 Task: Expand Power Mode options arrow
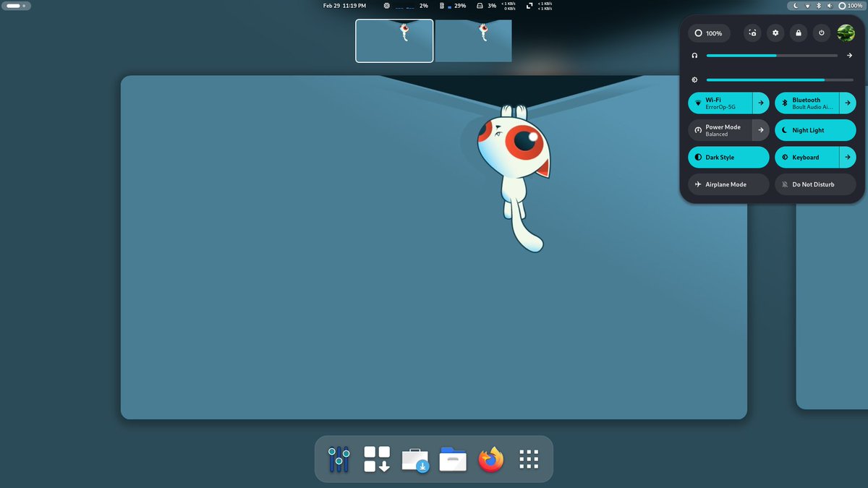pos(761,130)
